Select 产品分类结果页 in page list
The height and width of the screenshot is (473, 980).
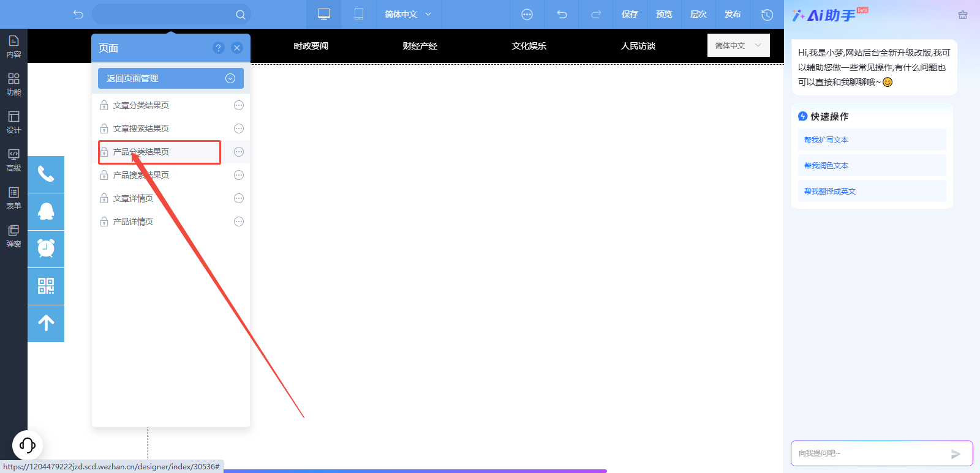pyautogui.click(x=141, y=152)
